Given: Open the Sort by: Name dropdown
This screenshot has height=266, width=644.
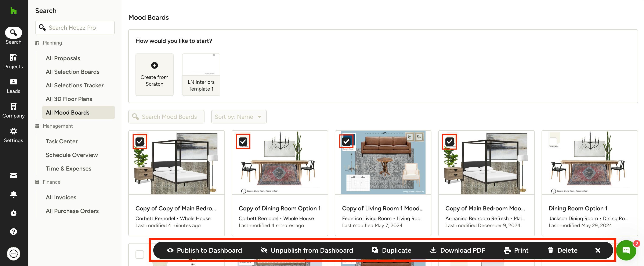Looking at the screenshot, I should tap(239, 117).
